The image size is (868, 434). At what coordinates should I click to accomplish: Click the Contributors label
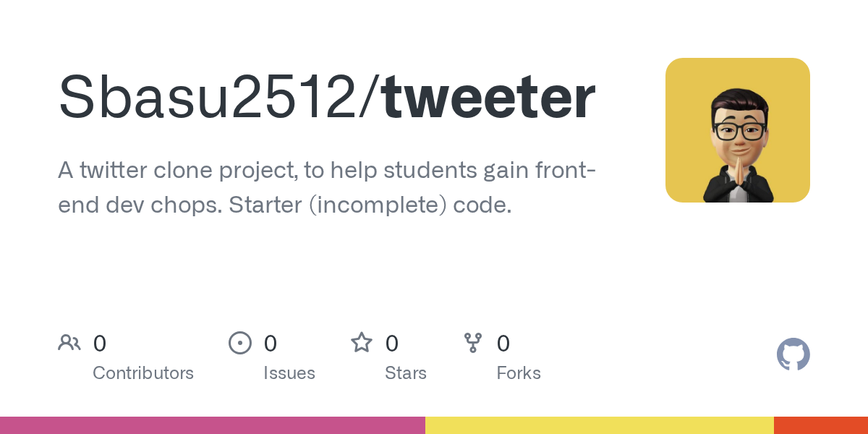pyautogui.click(x=143, y=373)
